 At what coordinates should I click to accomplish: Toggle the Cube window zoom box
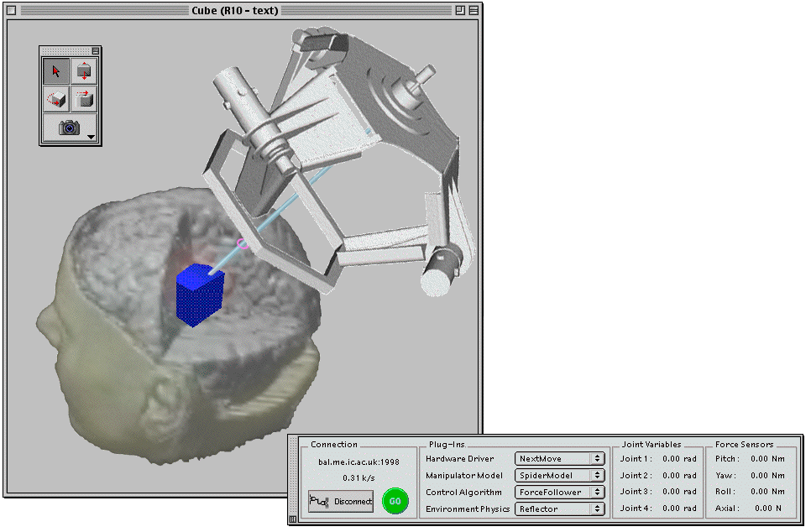(x=459, y=10)
